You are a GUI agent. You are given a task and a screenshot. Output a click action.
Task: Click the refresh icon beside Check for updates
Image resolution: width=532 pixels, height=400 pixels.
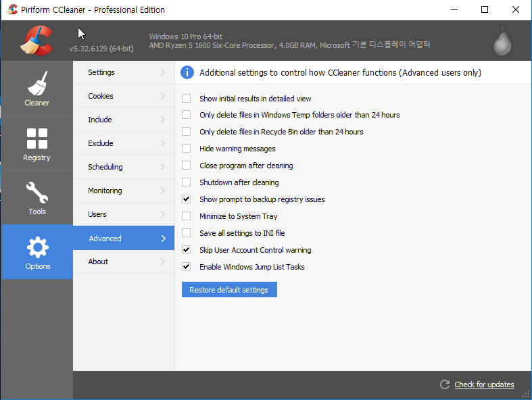[x=445, y=384]
